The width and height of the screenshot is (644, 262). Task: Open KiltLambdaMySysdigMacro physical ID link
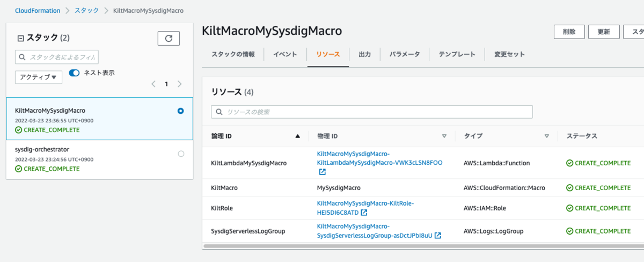click(379, 158)
